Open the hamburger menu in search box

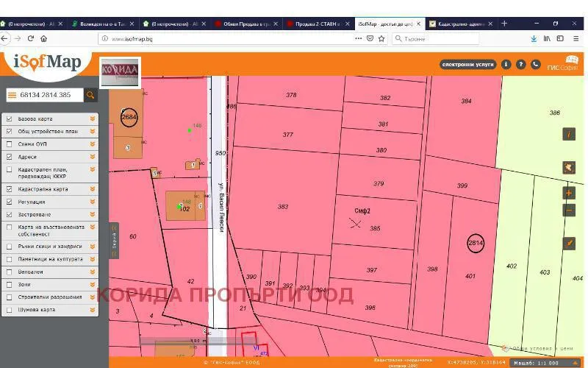pyautogui.click(x=12, y=95)
